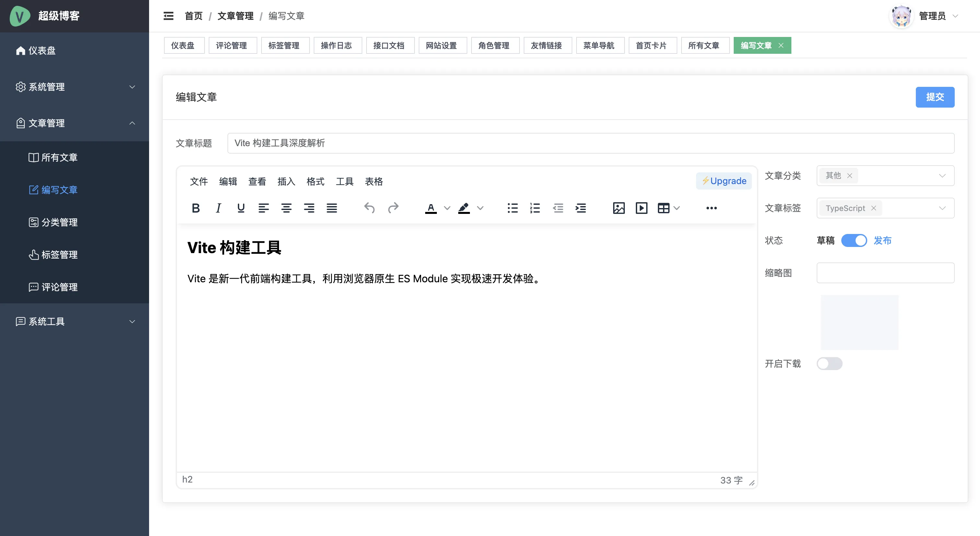Open 所有文章 in sidebar
The height and width of the screenshot is (536, 980).
(75, 157)
